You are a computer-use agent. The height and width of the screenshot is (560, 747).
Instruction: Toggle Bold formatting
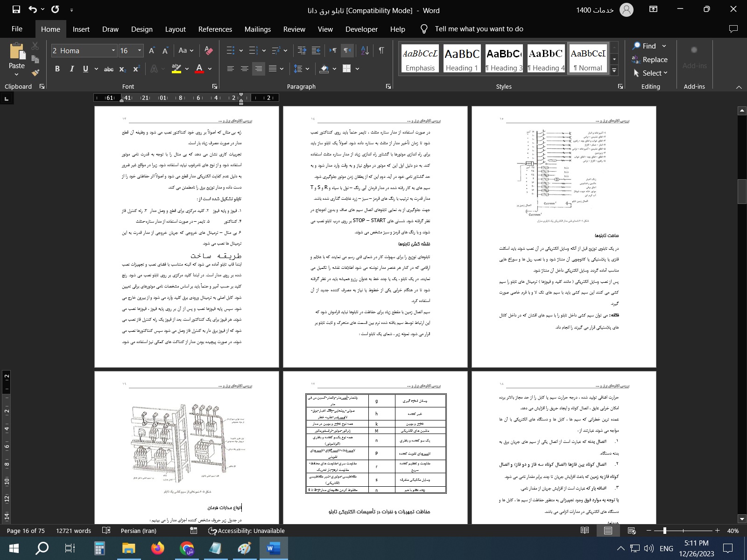point(57,69)
